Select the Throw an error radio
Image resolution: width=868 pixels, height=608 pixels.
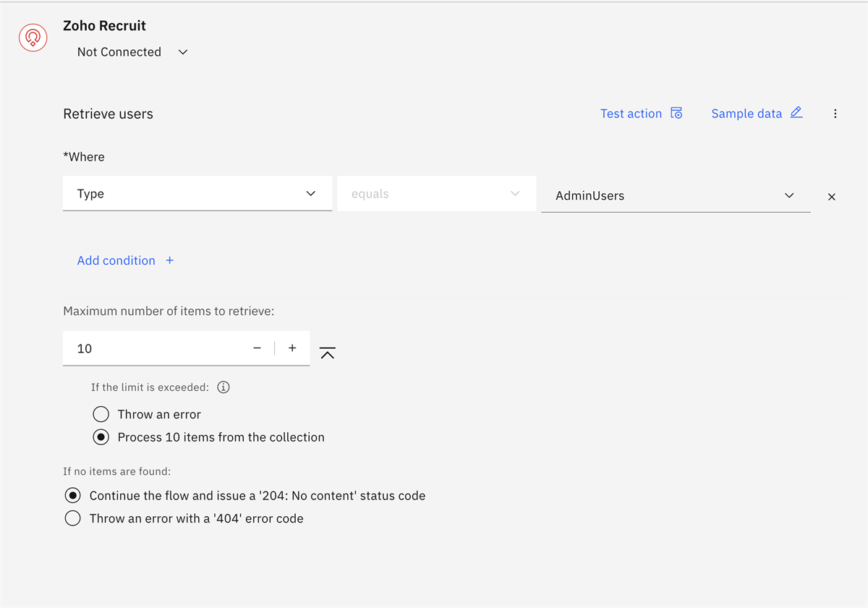point(101,414)
